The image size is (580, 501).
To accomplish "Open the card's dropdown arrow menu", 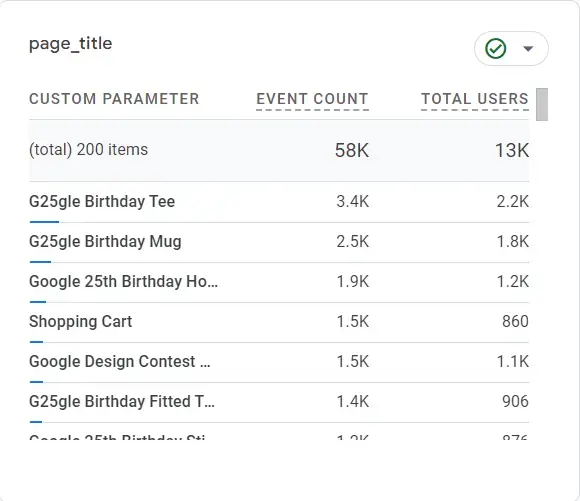I will [528, 48].
